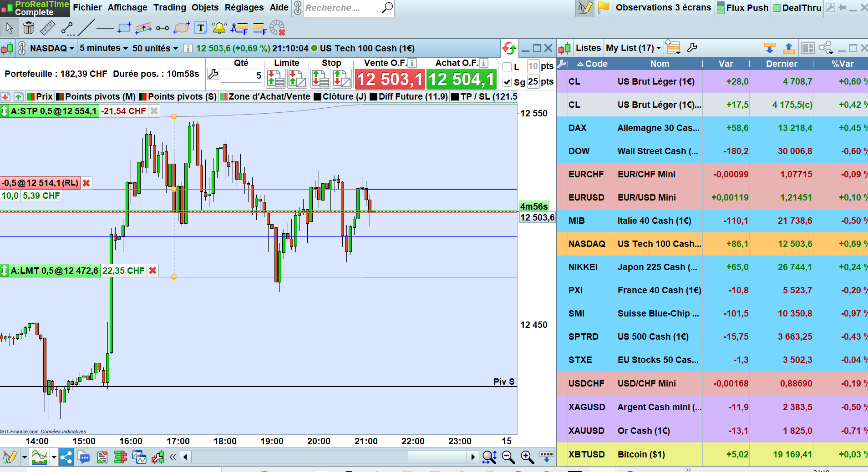The height and width of the screenshot is (472, 868).
Task: Cancel the A:LMT 12 472,6 order
Action: (x=153, y=271)
